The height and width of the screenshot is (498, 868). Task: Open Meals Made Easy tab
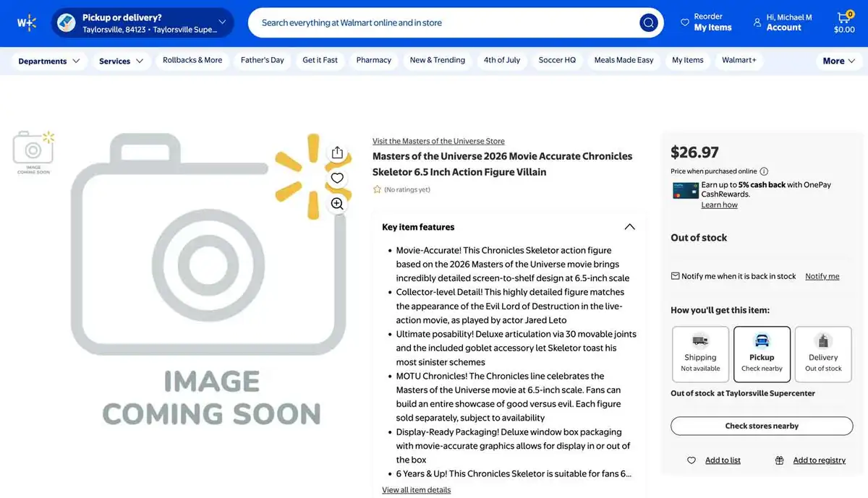point(624,60)
